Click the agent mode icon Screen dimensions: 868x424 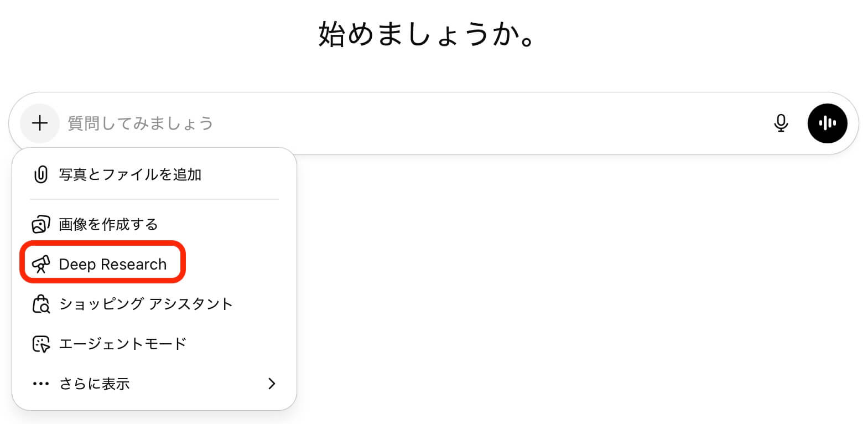[x=41, y=344]
